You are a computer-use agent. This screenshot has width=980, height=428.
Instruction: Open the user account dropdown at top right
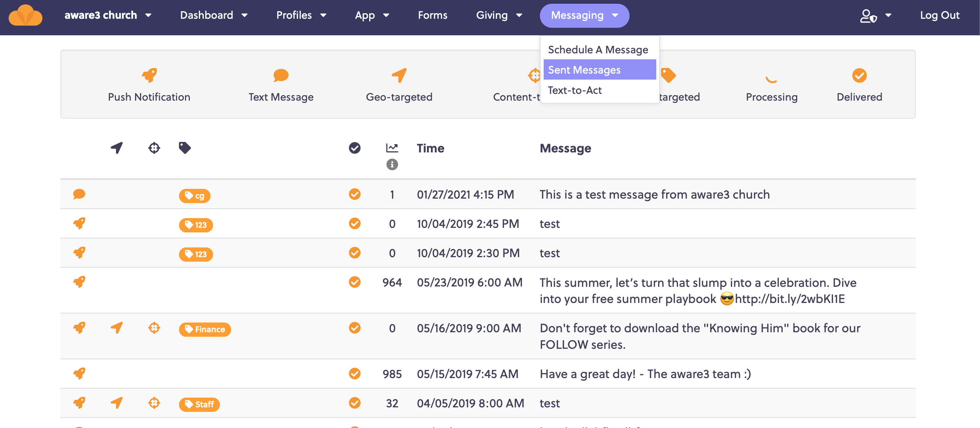tap(876, 16)
